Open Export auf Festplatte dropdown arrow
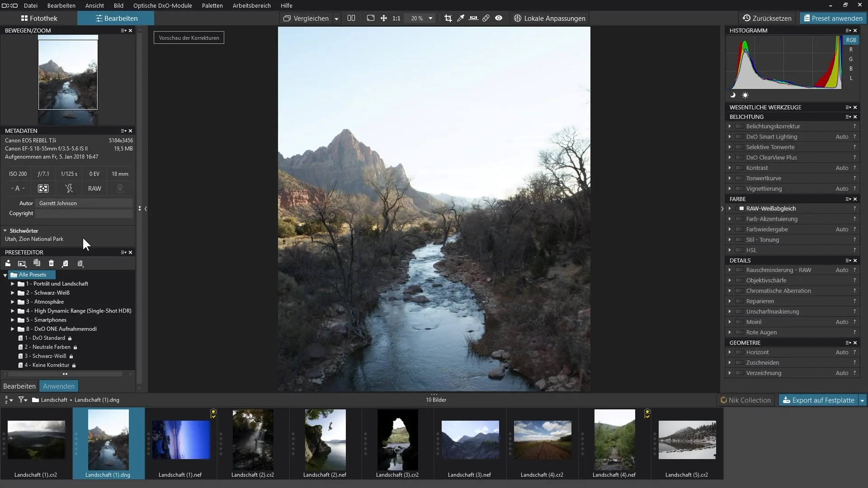Viewport: 868px width, 488px height. tap(862, 400)
